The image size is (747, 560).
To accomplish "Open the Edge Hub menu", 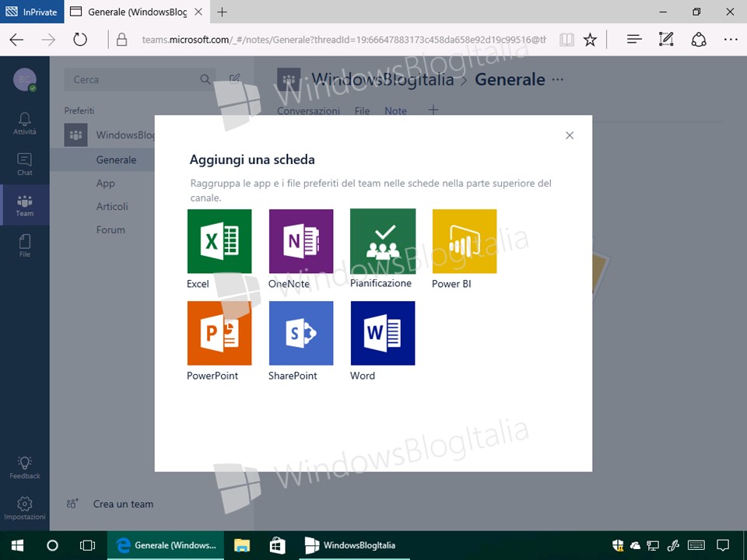I will [634, 40].
